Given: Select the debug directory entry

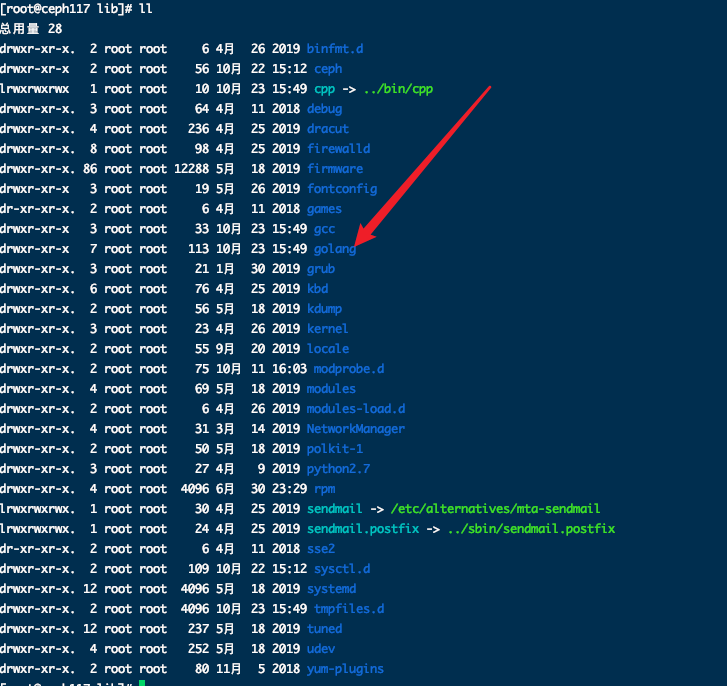Looking at the screenshot, I should 325,108.
